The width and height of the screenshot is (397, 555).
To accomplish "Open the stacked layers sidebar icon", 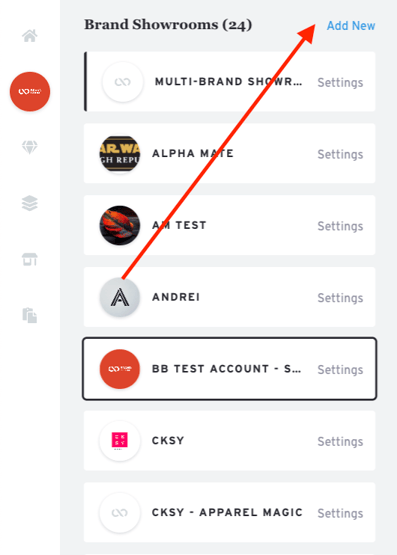I will [30, 203].
